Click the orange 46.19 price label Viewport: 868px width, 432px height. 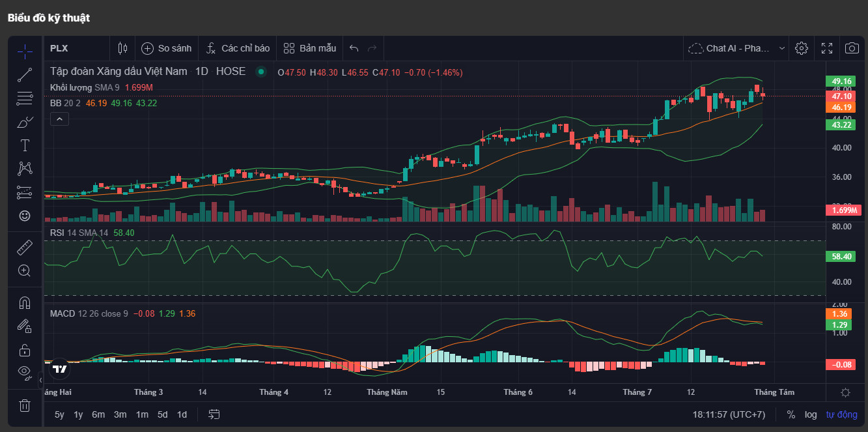(x=842, y=108)
